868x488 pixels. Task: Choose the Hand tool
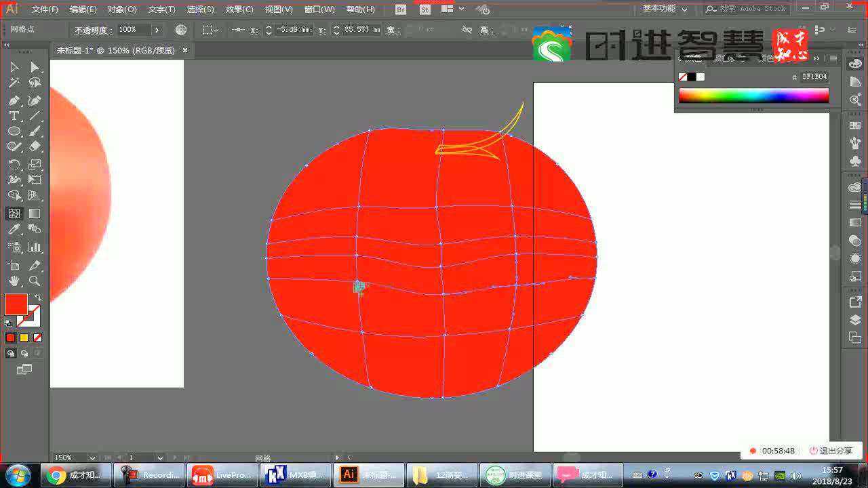click(x=14, y=281)
